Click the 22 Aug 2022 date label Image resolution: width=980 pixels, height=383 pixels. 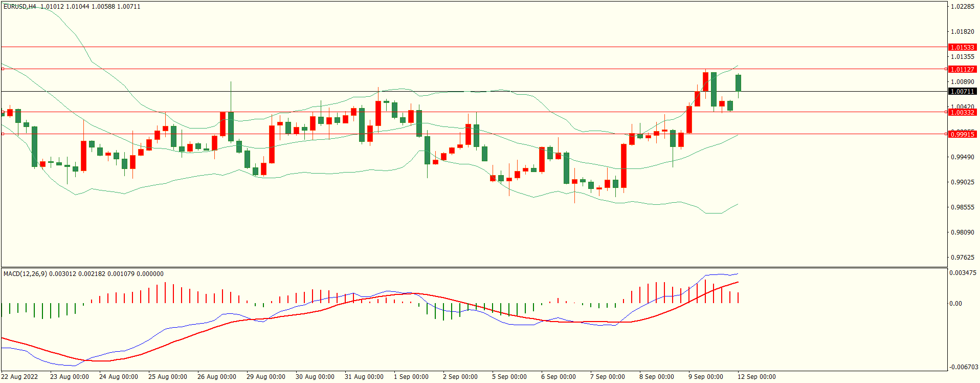click(19, 377)
